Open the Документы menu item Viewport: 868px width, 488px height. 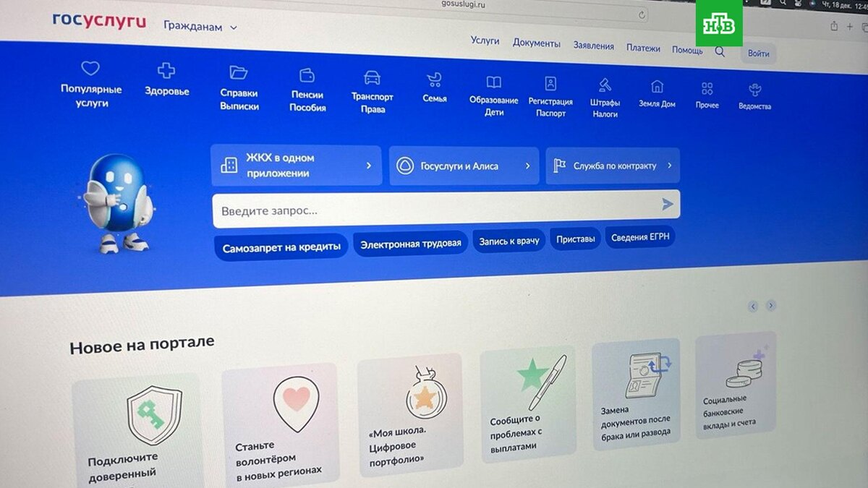coord(537,43)
